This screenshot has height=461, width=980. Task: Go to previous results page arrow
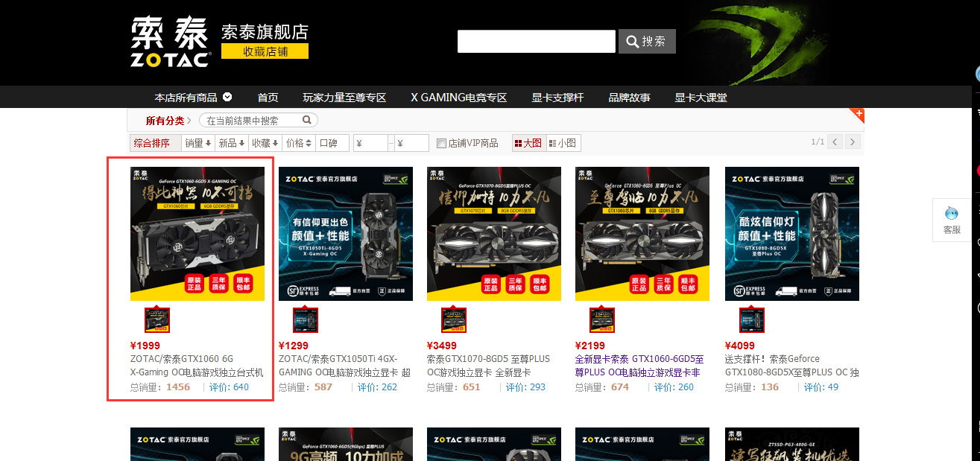[835, 142]
